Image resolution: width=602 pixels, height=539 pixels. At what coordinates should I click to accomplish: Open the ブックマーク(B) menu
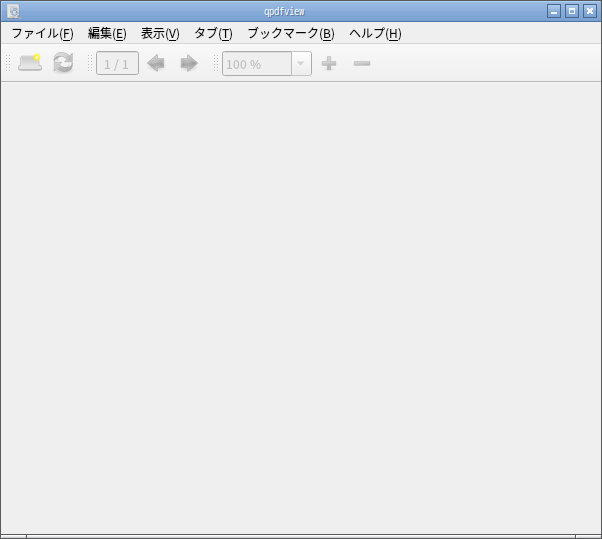(x=291, y=33)
